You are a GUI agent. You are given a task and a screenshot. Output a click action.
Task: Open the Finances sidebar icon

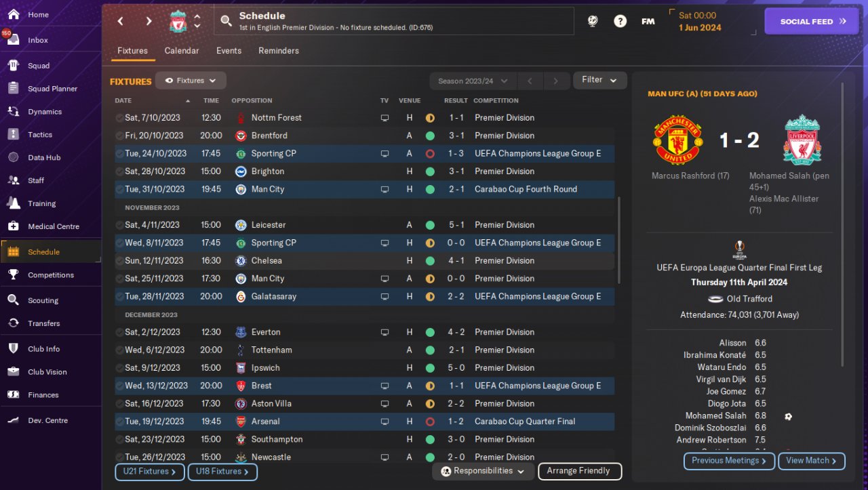click(13, 394)
